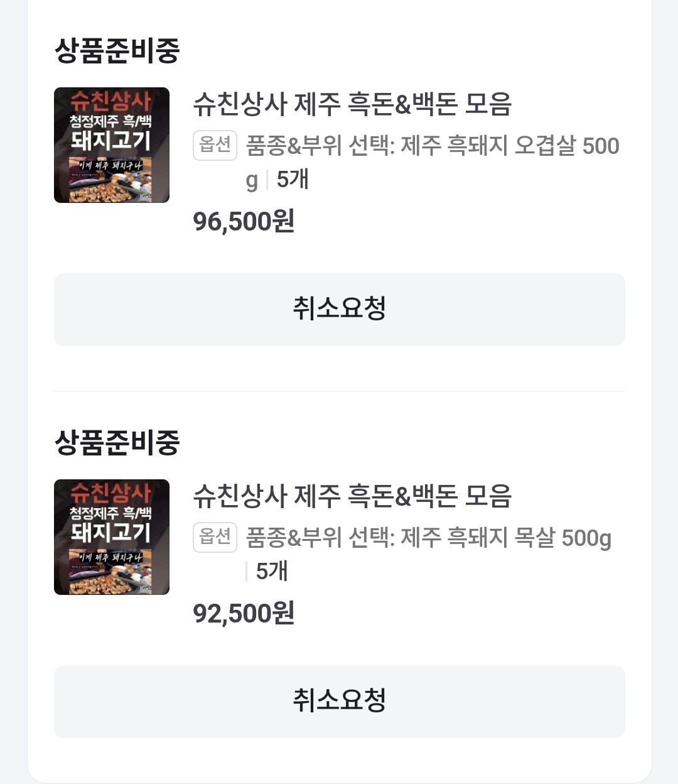The width and height of the screenshot is (678, 784).
Task: Tap the 옵션 badge on the 오겹살 order
Action: coord(215,146)
